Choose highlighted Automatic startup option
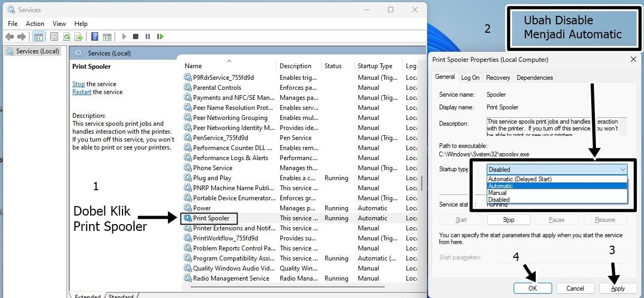The height and width of the screenshot is (298, 644). point(557,186)
